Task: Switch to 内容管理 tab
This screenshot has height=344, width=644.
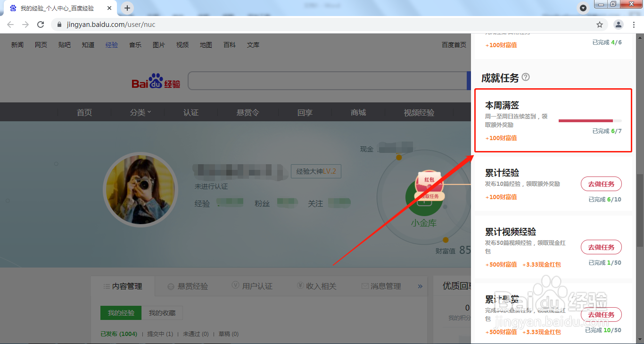Action: point(123,286)
